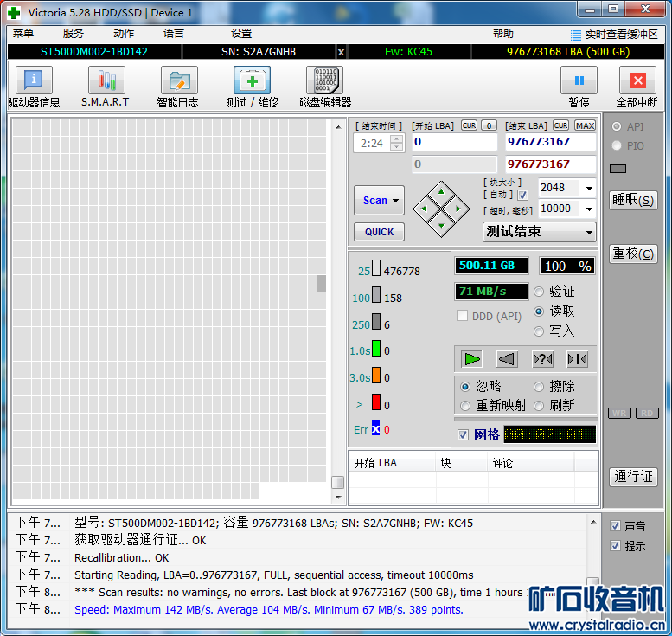Expand the 10000 timeout dropdown

click(x=589, y=209)
